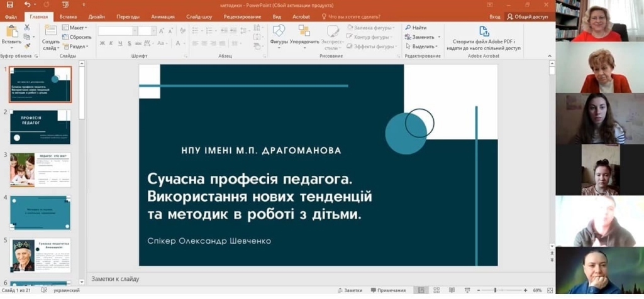Switch to the Вставка tab
644x299 pixels.
[68, 17]
